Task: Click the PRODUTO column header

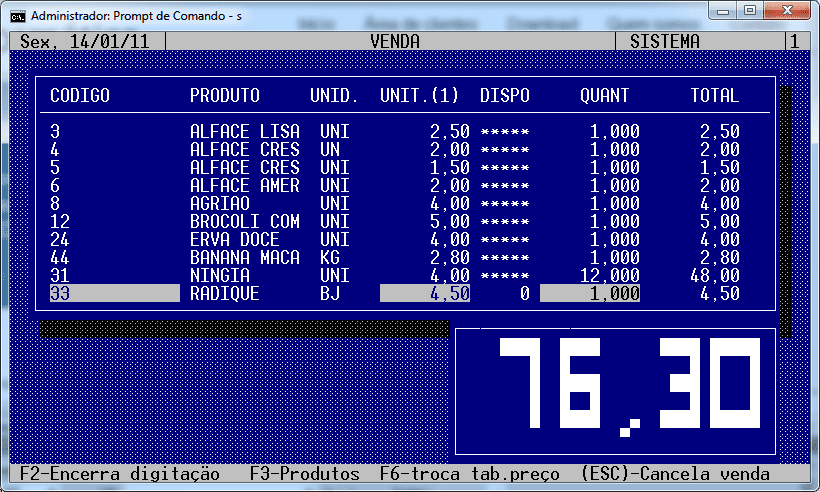Action: pos(224,95)
